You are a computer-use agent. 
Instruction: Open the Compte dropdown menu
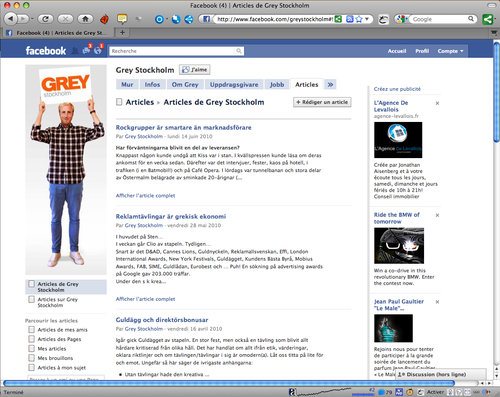click(x=450, y=51)
